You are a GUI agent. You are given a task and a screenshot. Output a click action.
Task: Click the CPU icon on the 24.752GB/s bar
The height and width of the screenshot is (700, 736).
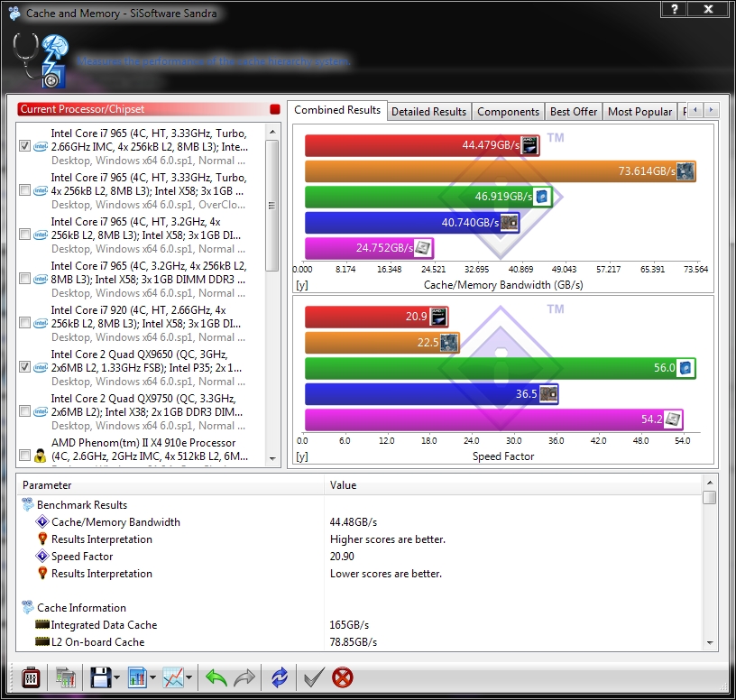pyautogui.click(x=423, y=248)
